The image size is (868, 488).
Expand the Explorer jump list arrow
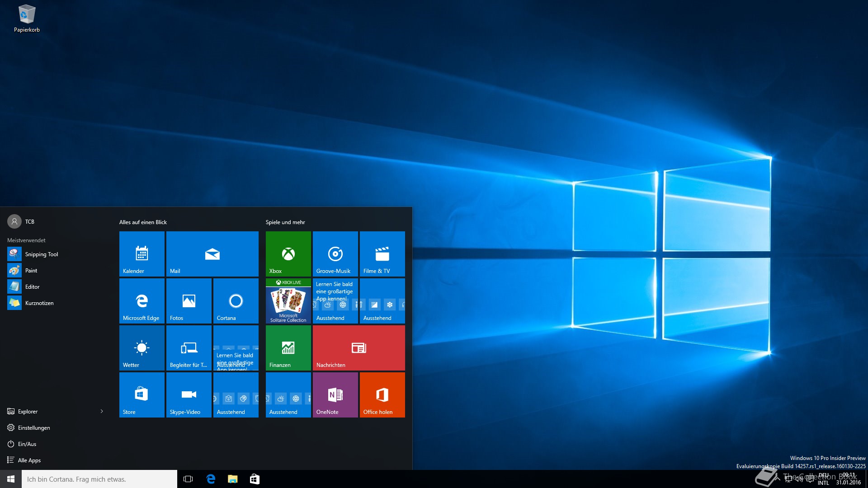(x=102, y=411)
